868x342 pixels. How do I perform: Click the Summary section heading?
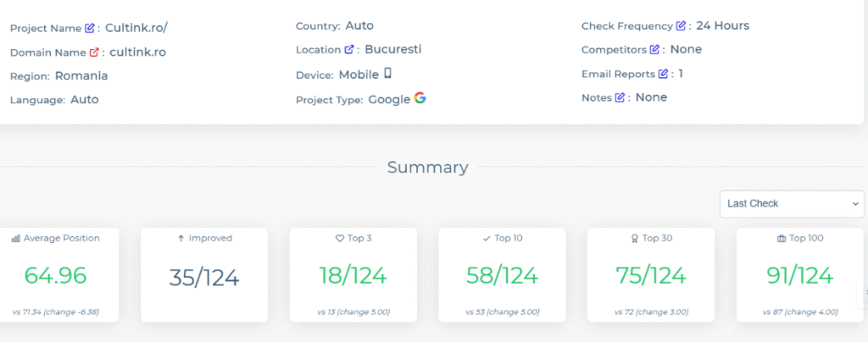point(427,168)
